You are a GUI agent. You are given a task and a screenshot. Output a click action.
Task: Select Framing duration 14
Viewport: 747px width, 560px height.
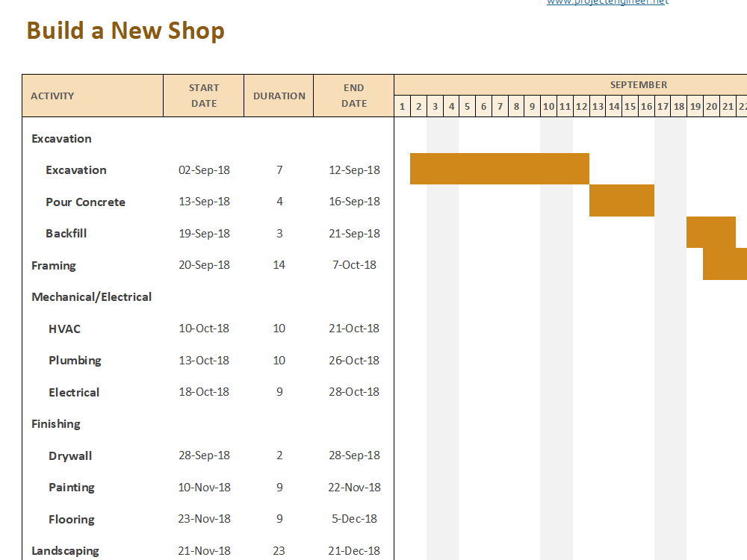279,265
